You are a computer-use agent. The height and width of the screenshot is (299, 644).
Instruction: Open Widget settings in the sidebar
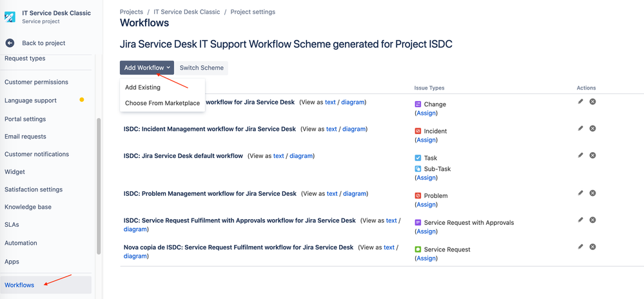point(15,171)
